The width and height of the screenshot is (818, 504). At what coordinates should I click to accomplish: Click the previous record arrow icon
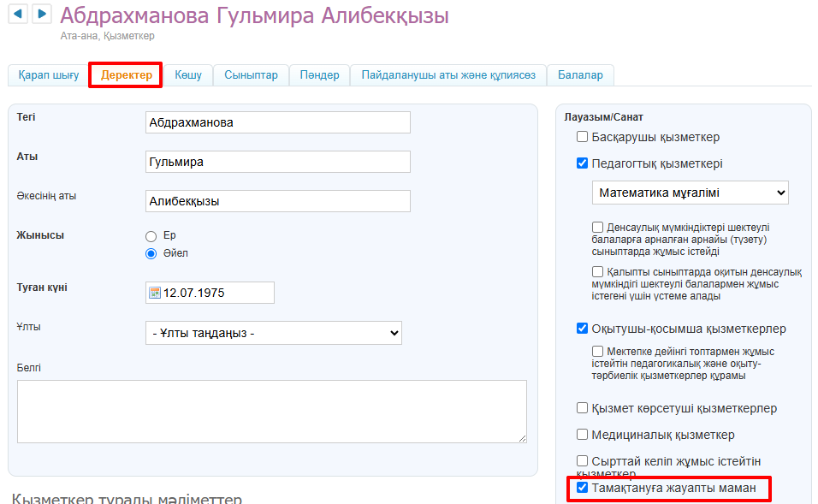click(18, 15)
